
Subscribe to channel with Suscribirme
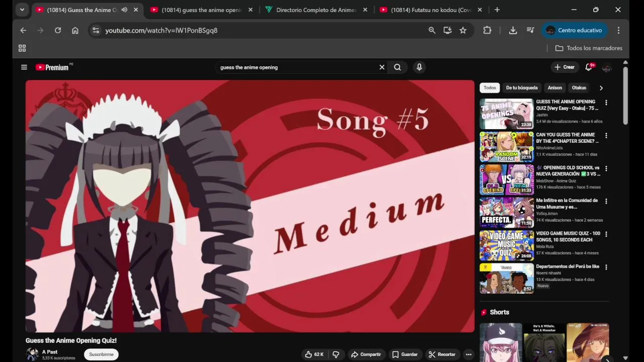pyautogui.click(x=101, y=354)
